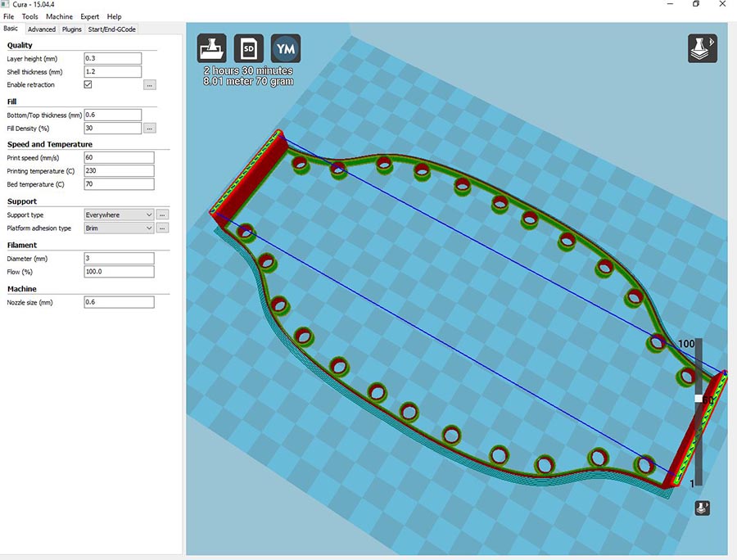Click the Cura app icon in title bar
The image size is (737, 560).
click(5, 4)
